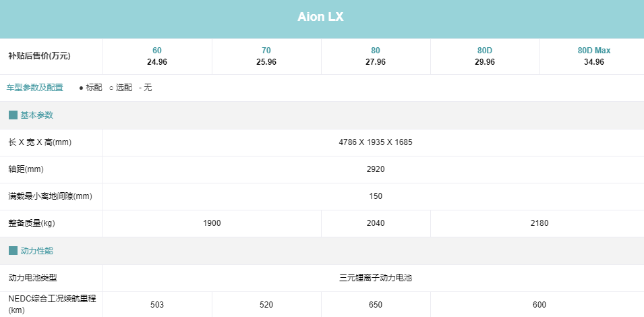The image size is (644, 317).
Task: Click the teal square beside 基本参数
Action: [13, 115]
